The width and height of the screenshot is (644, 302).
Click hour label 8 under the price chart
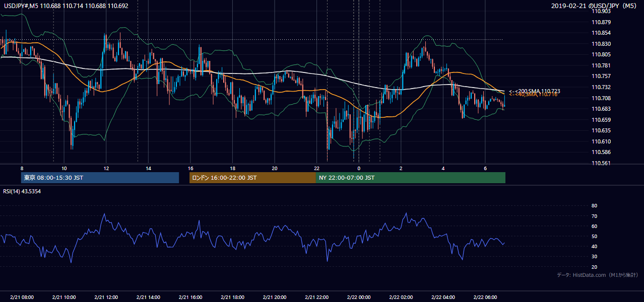(22, 168)
